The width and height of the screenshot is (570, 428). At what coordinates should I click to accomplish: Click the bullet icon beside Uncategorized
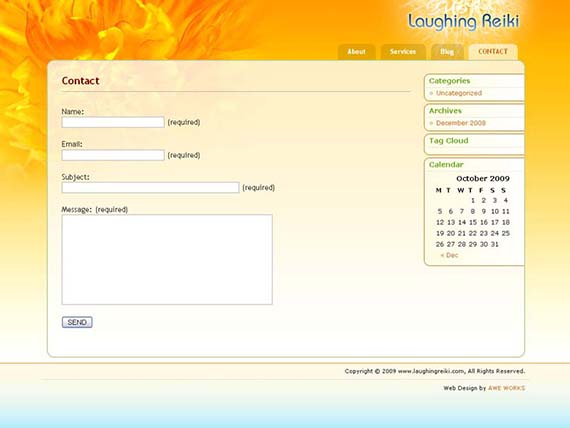point(431,93)
